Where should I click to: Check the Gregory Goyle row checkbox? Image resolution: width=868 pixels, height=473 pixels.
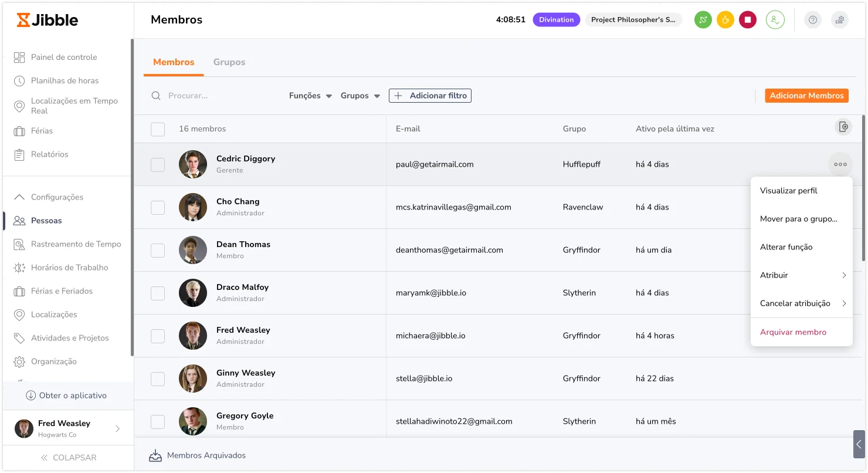(x=158, y=422)
